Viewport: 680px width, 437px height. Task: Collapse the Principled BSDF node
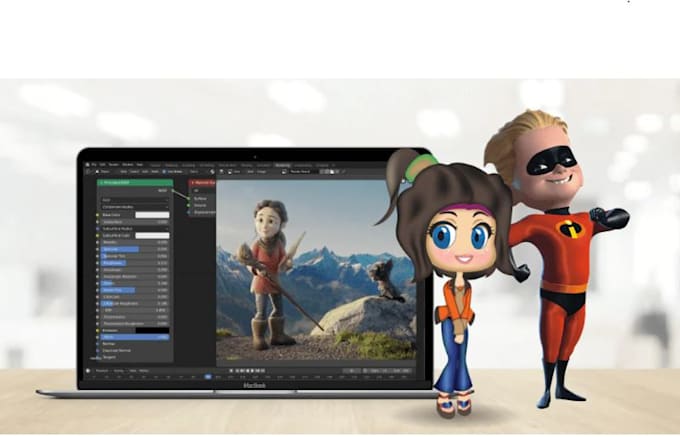pyautogui.click(x=101, y=183)
